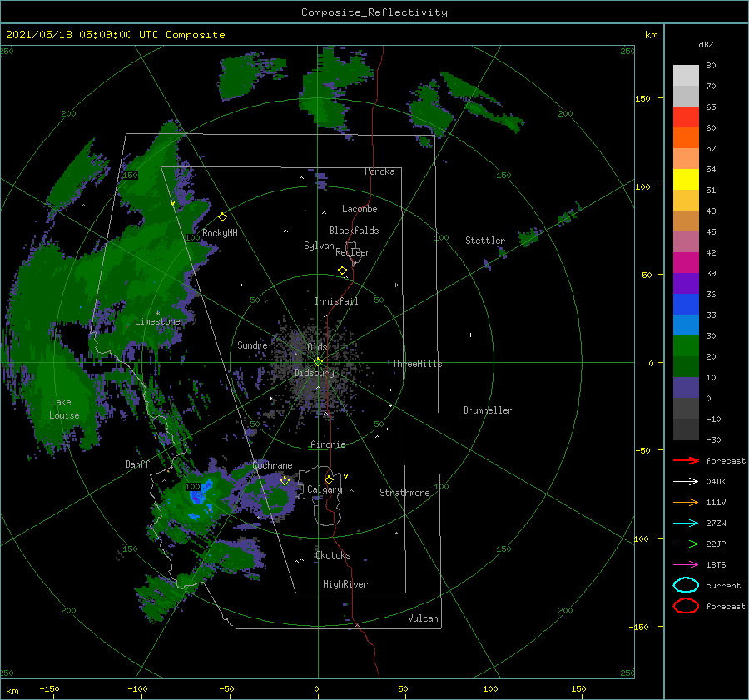Click the Lake Louise label
Screen dimensions: 749x700
tap(64, 409)
